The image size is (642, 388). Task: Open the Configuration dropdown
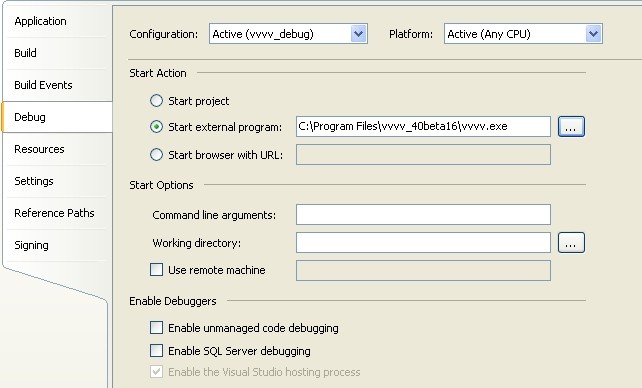pyautogui.click(x=288, y=34)
